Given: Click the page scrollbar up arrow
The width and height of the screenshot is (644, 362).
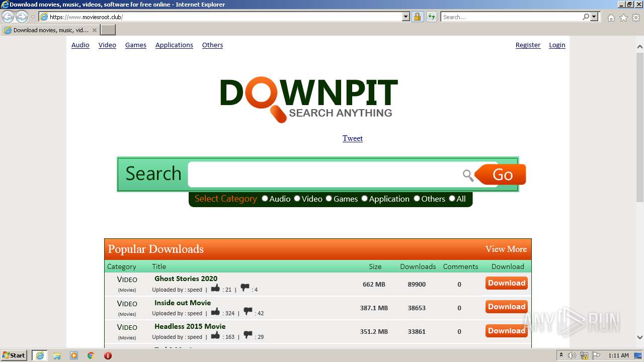Looking at the screenshot, I should click(640, 47).
